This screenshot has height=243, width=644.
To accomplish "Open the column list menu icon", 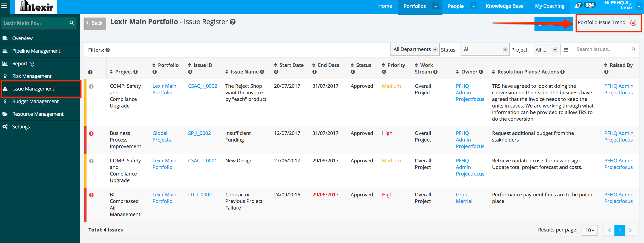I will [566, 50].
